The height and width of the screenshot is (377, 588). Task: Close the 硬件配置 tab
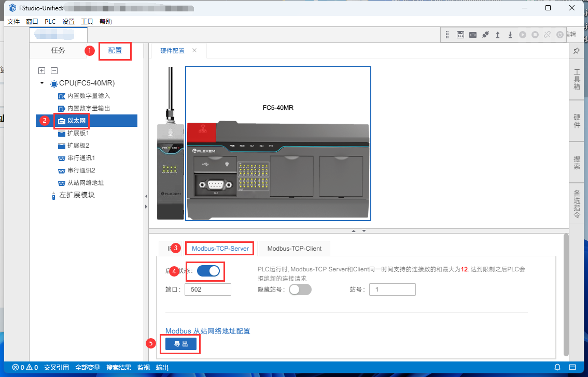coord(194,51)
